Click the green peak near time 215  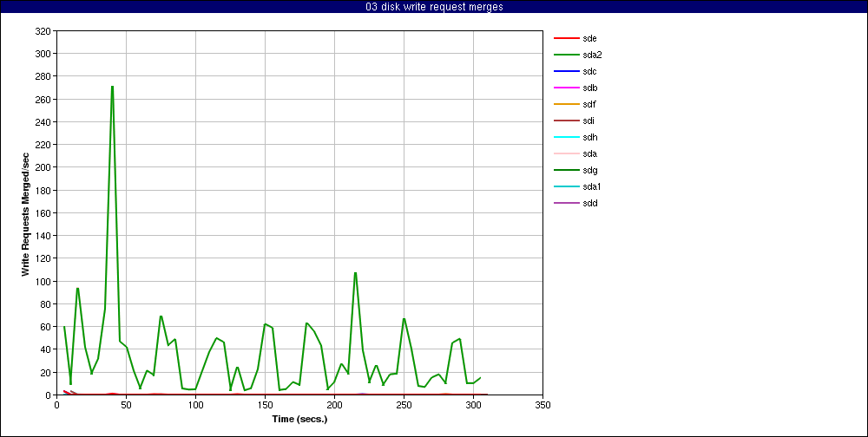(x=355, y=273)
